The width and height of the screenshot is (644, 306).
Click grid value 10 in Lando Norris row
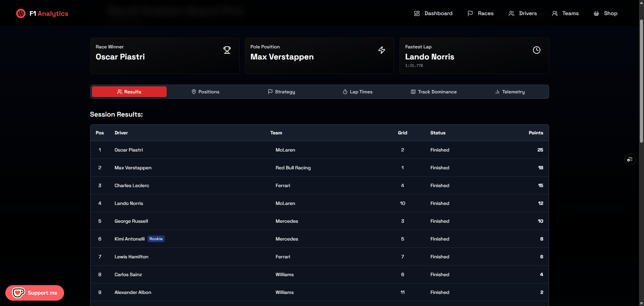402,203
